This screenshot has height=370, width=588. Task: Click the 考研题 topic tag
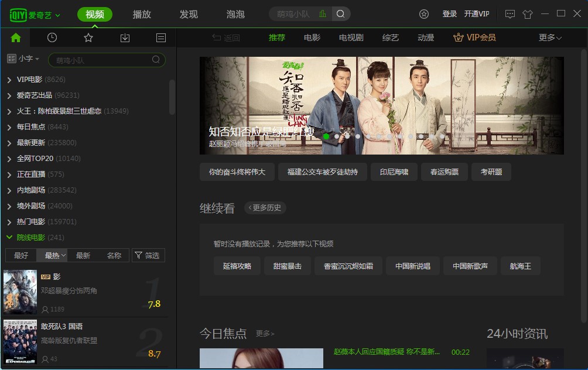(491, 172)
